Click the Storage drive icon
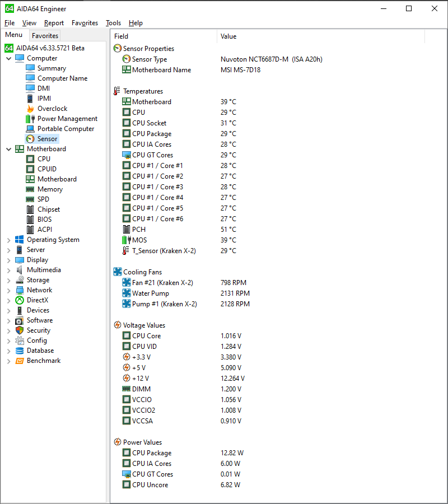The height and width of the screenshot is (504, 448). pyautogui.click(x=20, y=280)
